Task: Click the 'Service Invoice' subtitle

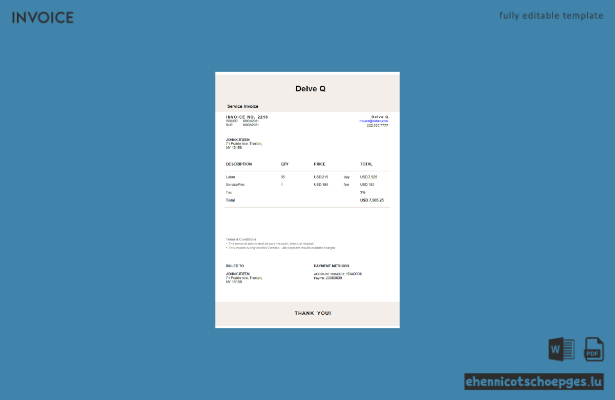Action: 243,106
